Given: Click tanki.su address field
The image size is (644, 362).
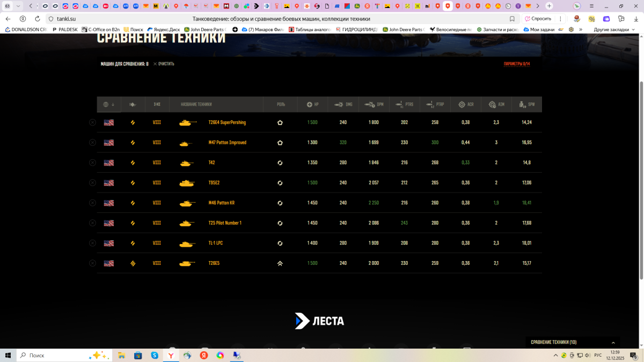Looking at the screenshot, I should pos(67,18).
